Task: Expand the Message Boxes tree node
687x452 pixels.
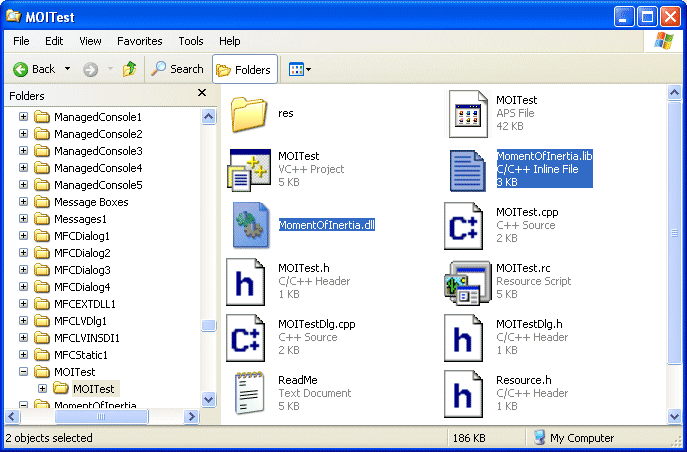Action: (24, 202)
